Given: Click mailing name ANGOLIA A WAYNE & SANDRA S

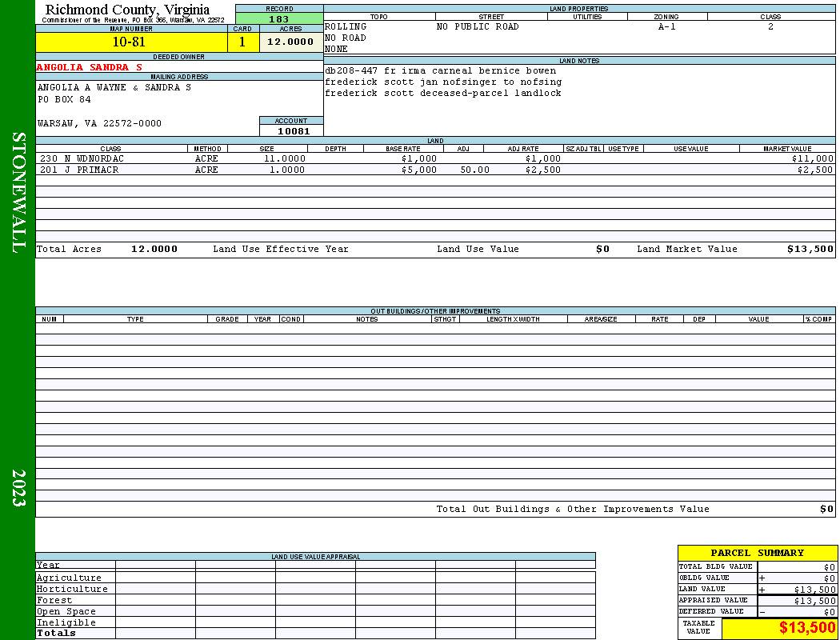Looking at the screenshot, I should 114,87.
